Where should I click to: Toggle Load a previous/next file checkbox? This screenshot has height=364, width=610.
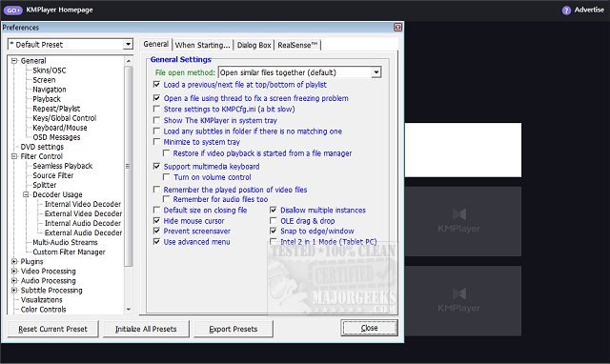156,85
